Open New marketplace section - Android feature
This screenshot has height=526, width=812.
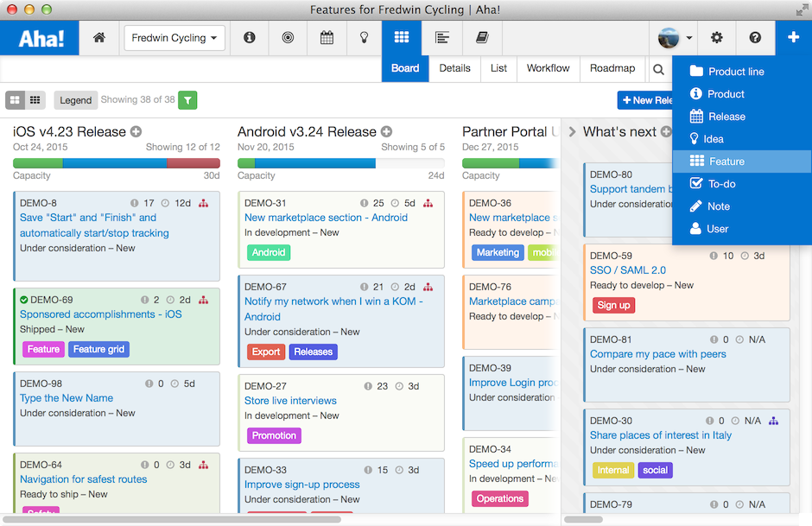[326, 218]
